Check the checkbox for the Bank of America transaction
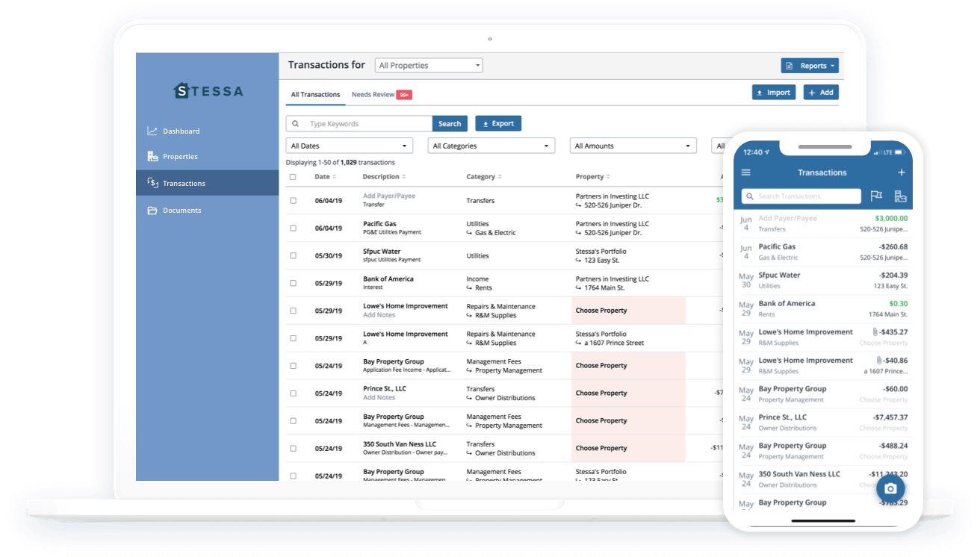The image size is (980, 557). pos(293,283)
